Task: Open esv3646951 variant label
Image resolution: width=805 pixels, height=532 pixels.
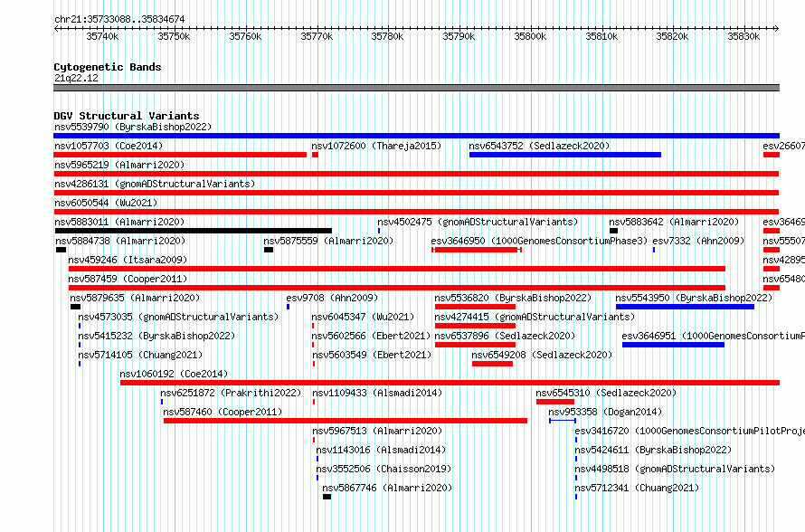Action: tap(713, 336)
